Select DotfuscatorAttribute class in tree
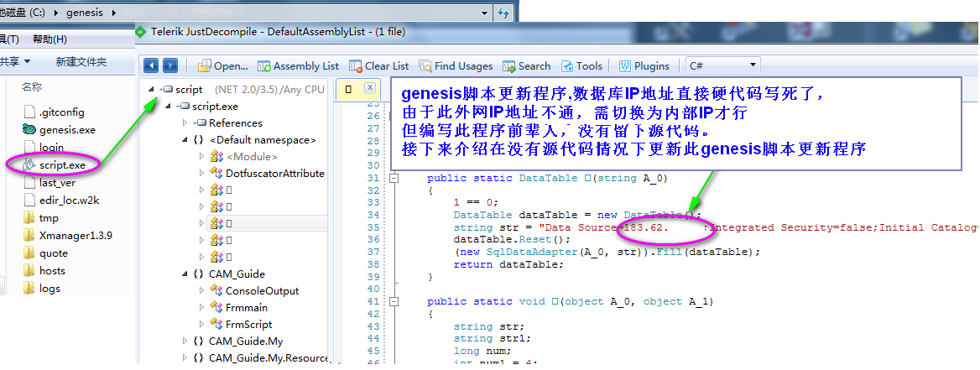980x370 pixels. coord(275,173)
